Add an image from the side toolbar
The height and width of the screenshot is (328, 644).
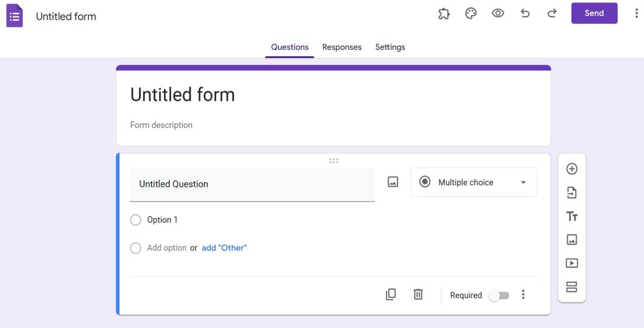click(x=572, y=240)
